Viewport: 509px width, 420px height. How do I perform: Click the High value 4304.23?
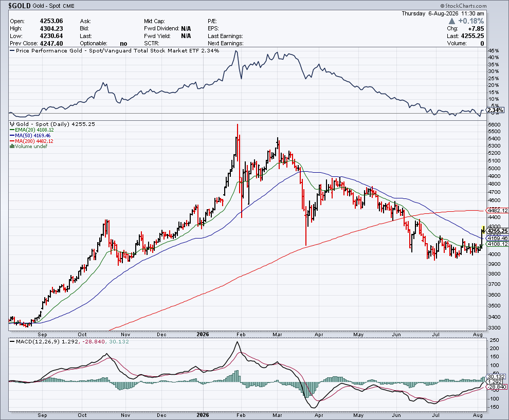pos(51,29)
